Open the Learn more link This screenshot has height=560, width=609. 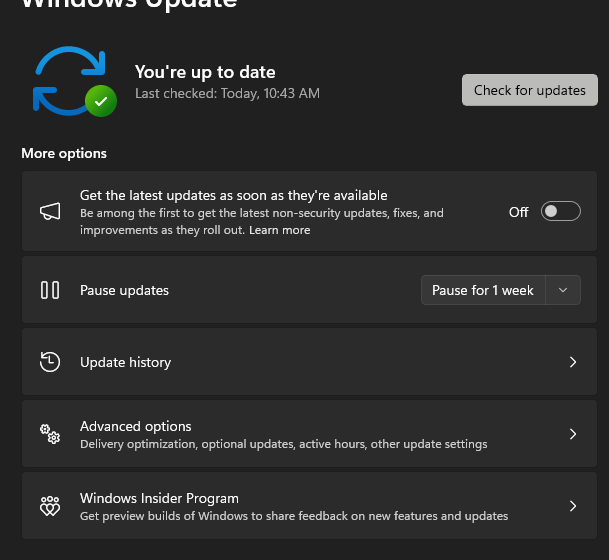pyautogui.click(x=280, y=230)
